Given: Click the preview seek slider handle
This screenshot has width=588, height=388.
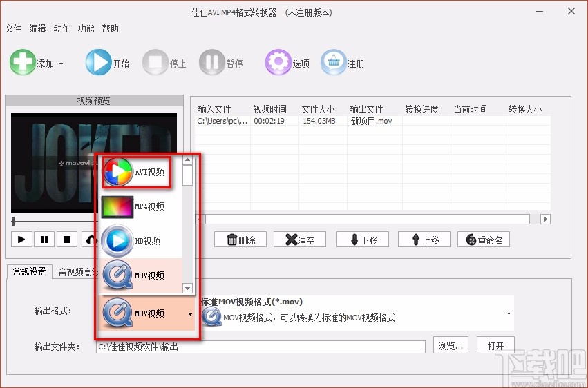Looking at the screenshot, I should point(13,222).
